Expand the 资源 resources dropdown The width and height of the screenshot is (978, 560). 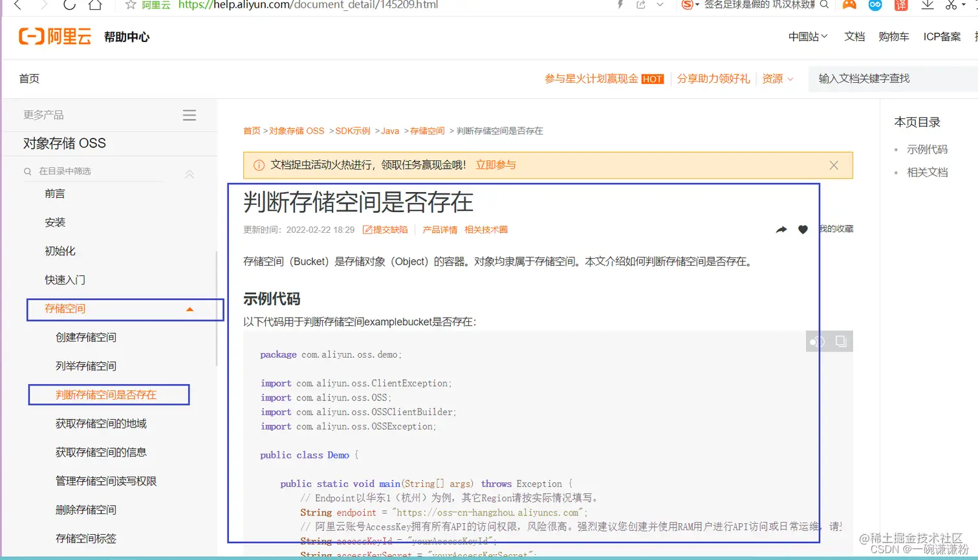coord(777,79)
